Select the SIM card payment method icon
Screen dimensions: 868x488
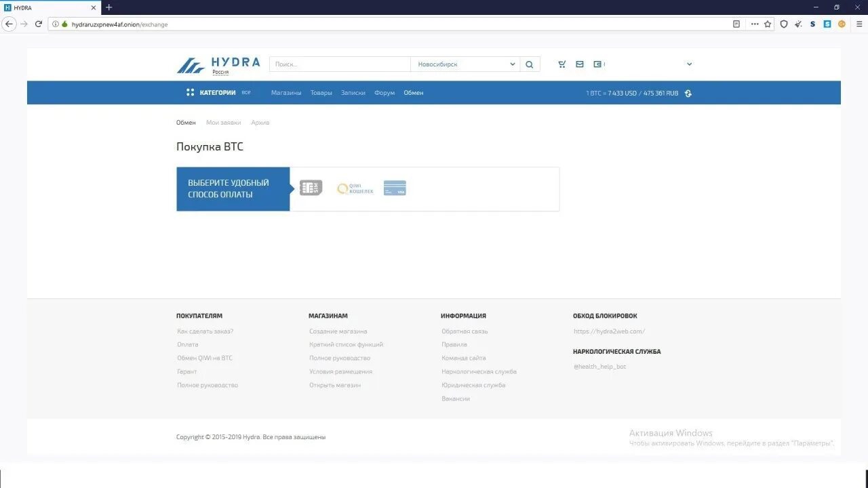[x=311, y=188]
